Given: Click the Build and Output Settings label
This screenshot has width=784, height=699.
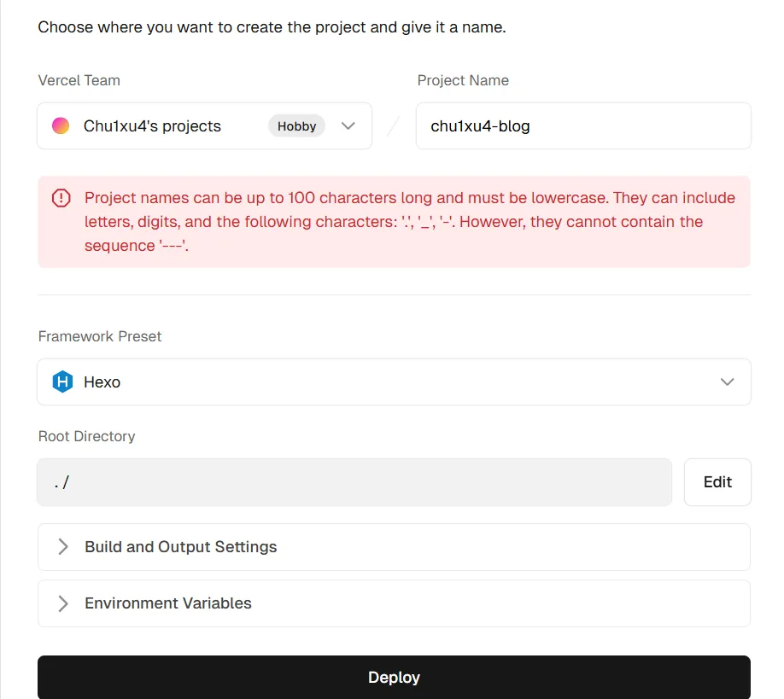Looking at the screenshot, I should pyautogui.click(x=180, y=547).
